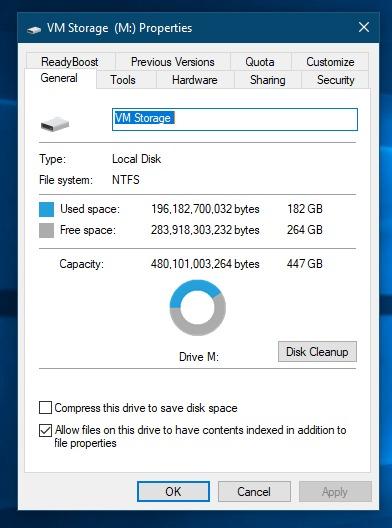Select the General tab

point(59,78)
